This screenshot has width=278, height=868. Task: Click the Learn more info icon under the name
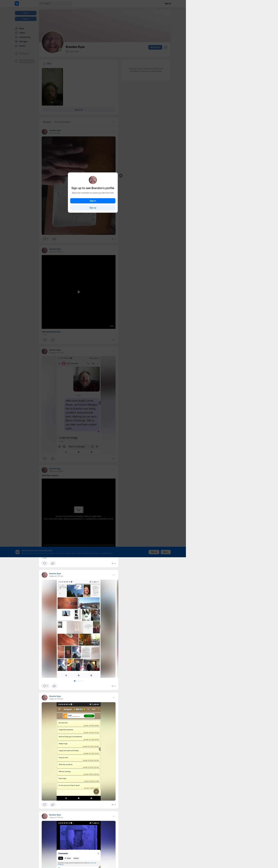coord(67,52)
